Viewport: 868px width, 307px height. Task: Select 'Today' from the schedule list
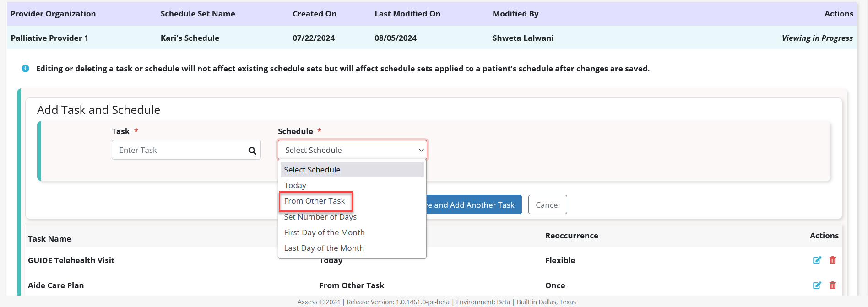pos(295,185)
